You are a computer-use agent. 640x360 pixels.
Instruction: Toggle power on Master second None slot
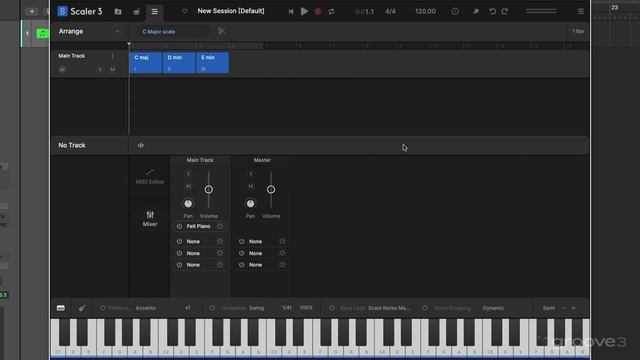click(x=242, y=253)
